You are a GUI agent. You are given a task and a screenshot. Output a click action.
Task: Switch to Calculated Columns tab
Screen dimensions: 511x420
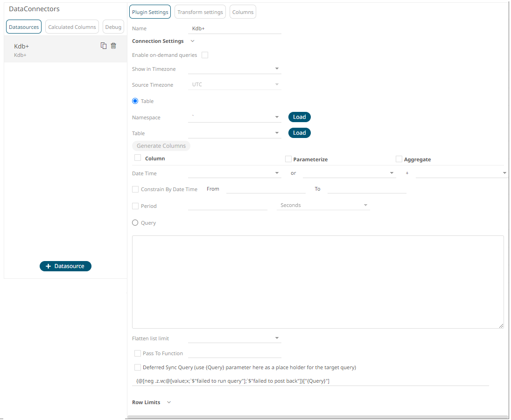[x=72, y=27]
